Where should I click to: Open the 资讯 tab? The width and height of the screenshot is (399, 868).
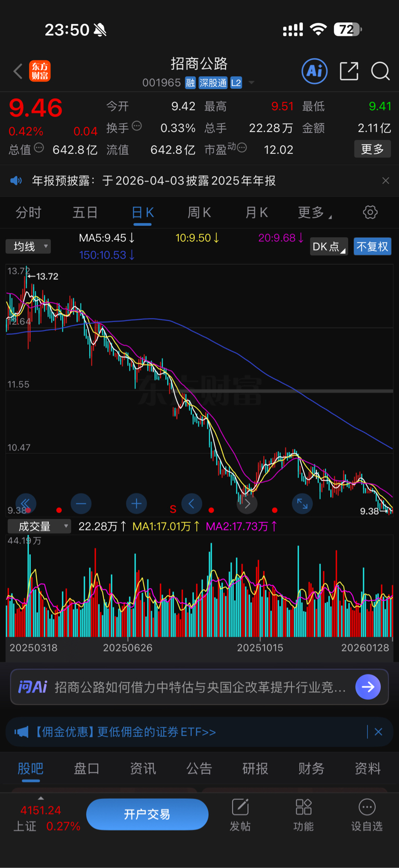[x=143, y=769]
